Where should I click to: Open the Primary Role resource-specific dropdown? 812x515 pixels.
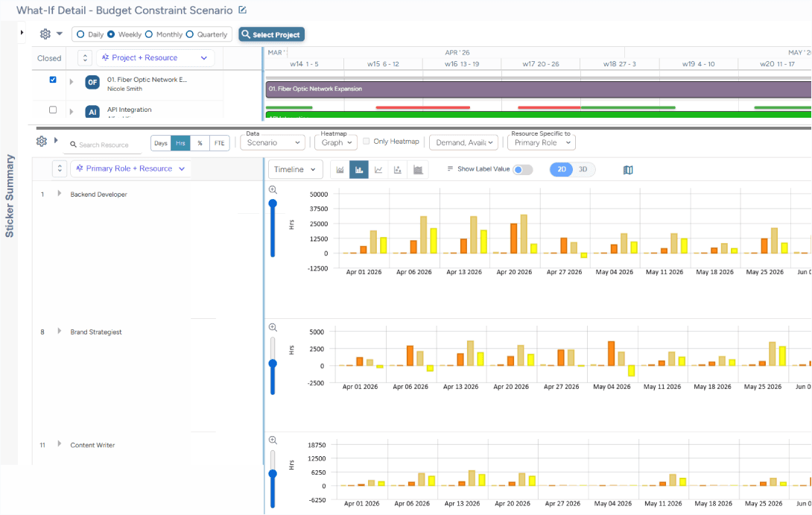pyautogui.click(x=542, y=142)
